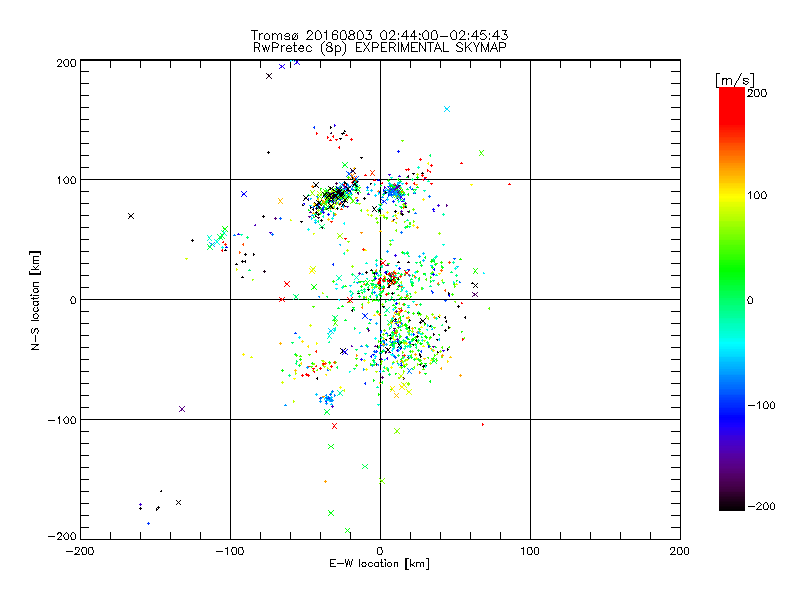Click the purple X marker near -100 N-S at left
The width and height of the screenshot is (800, 600).
[182, 409]
